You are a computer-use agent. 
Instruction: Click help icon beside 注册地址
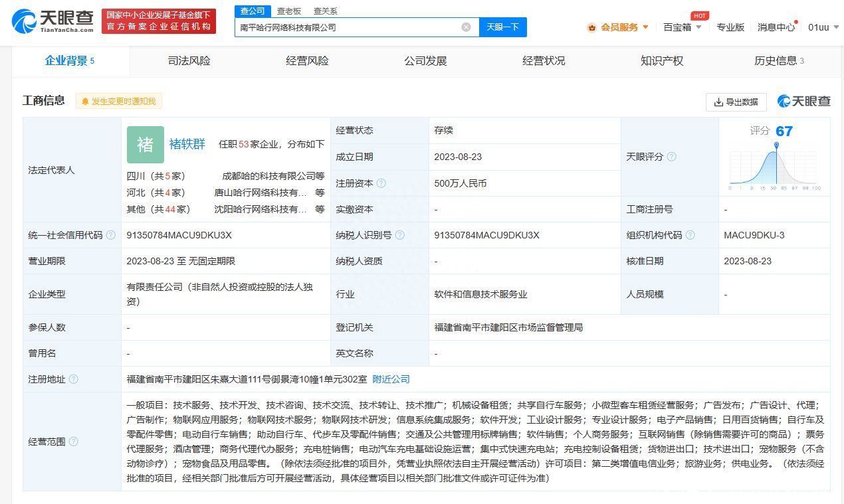(x=73, y=379)
